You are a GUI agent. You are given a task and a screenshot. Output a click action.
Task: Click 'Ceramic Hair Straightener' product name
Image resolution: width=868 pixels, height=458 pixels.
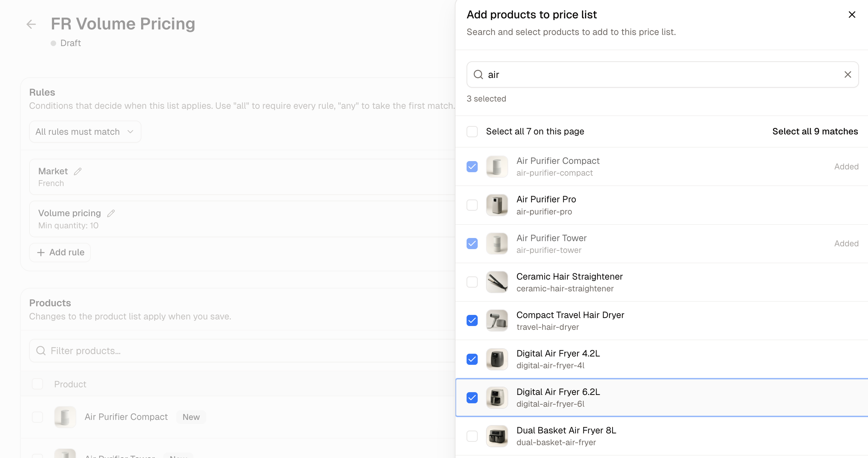click(570, 276)
